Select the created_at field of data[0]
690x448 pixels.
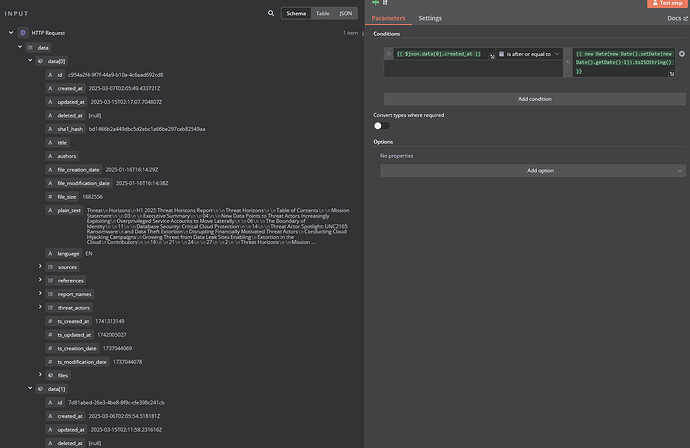click(66, 88)
